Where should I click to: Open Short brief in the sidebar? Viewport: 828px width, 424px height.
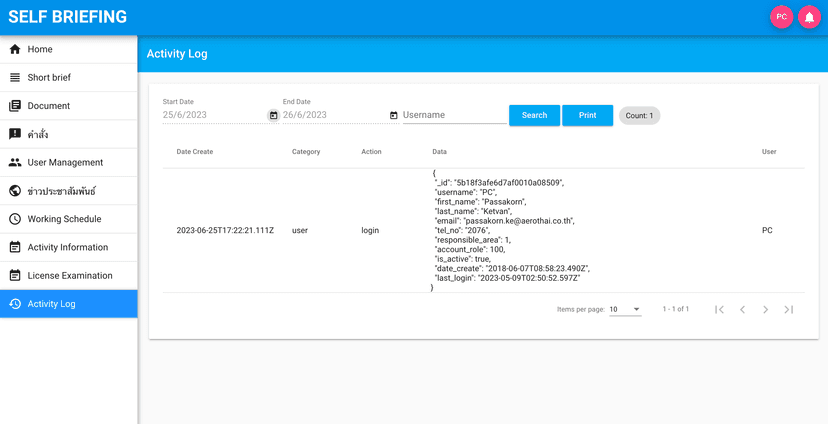pos(68,78)
